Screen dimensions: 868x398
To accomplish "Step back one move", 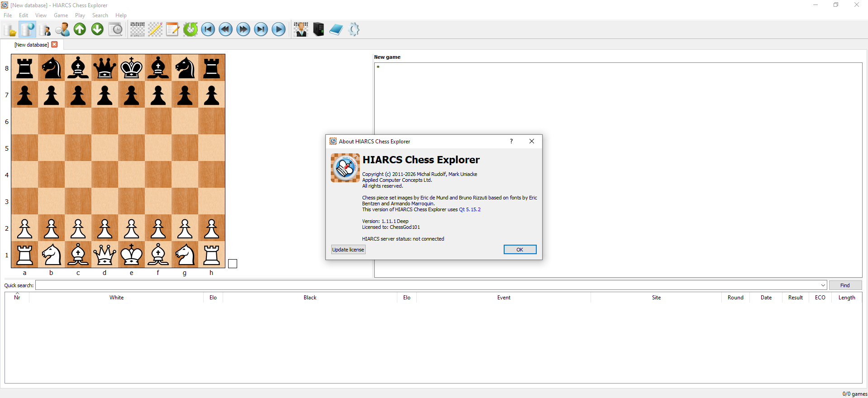I will tap(226, 30).
